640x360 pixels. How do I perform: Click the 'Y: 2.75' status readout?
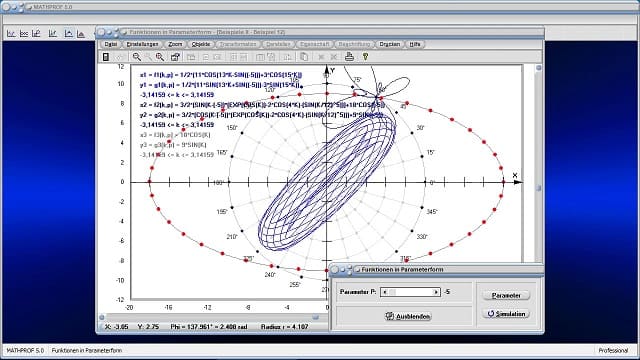(148, 327)
